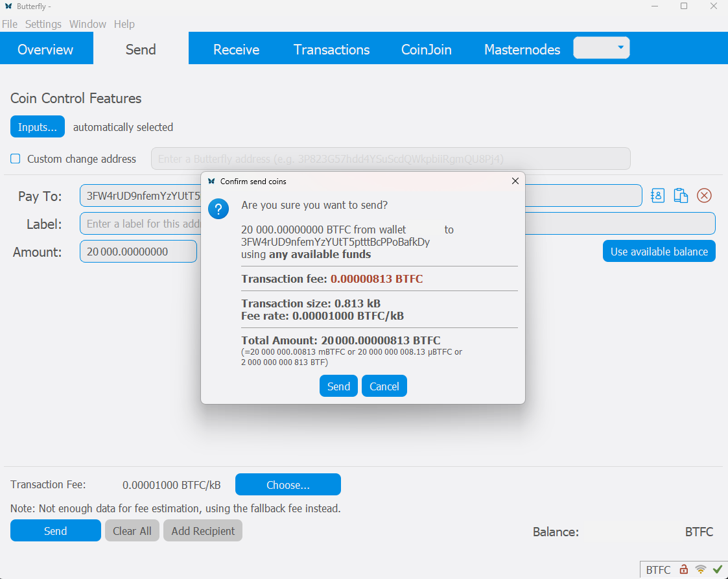
Task: Open the Help menu
Action: click(124, 24)
